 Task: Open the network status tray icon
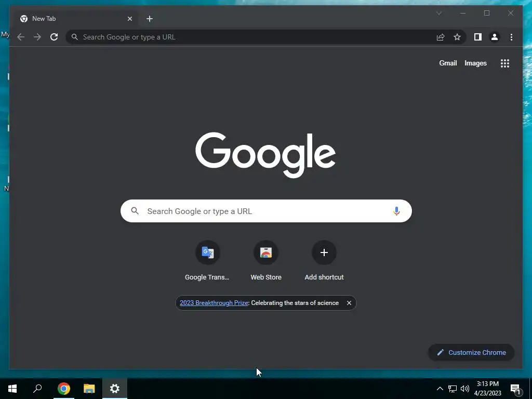click(x=453, y=389)
